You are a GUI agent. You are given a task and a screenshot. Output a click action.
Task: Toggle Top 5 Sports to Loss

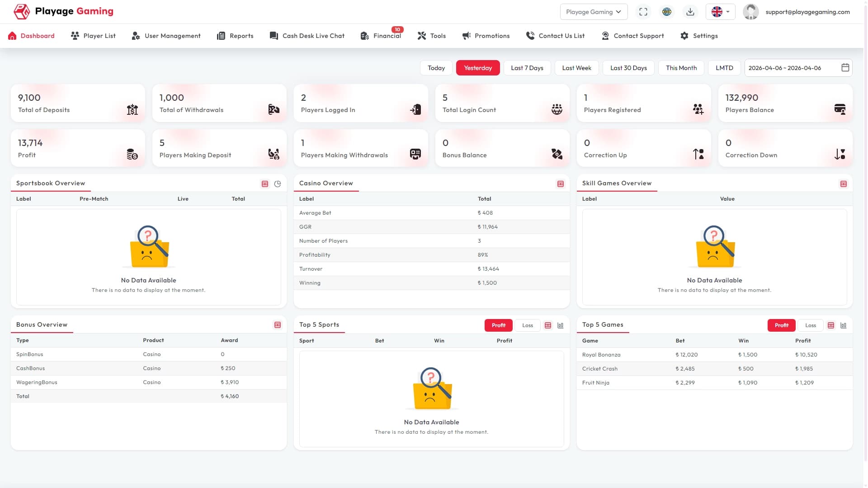[528, 325]
